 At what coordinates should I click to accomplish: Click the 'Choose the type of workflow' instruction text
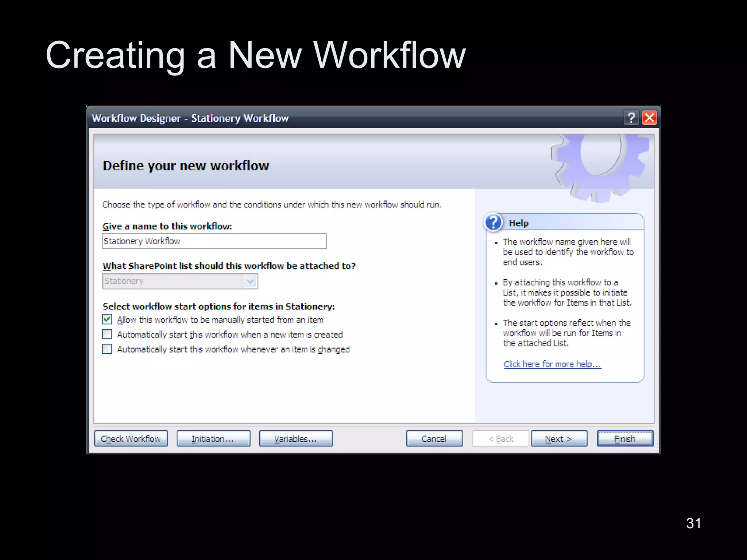[272, 205]
